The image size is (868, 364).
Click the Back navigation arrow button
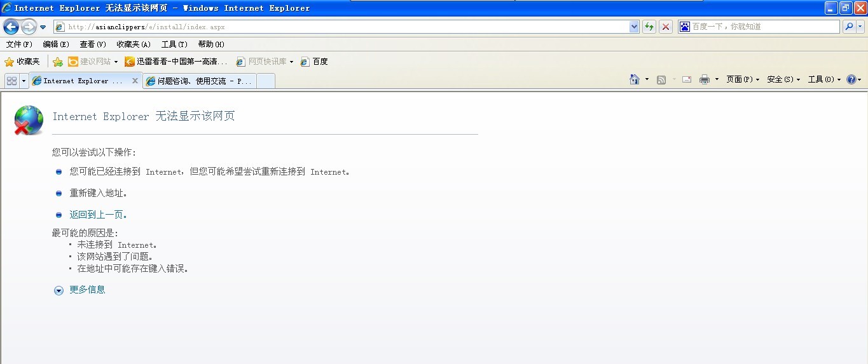coord(11,27)
